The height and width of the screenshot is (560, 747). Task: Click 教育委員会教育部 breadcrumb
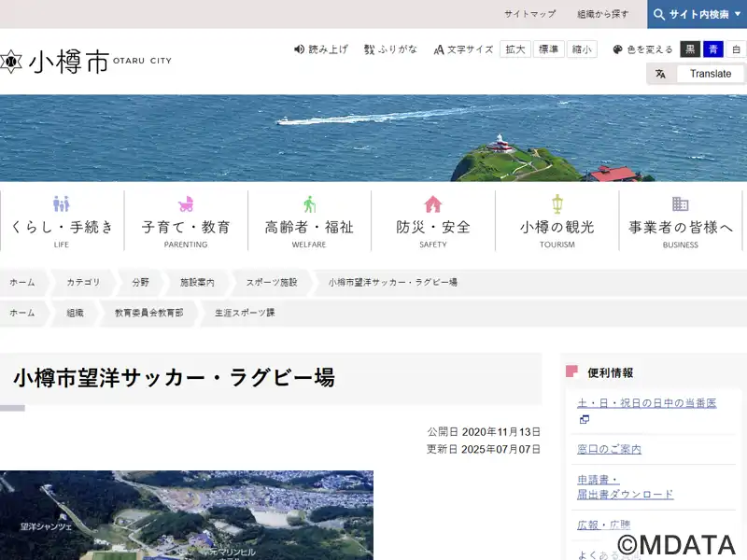(x=148, y=313)
